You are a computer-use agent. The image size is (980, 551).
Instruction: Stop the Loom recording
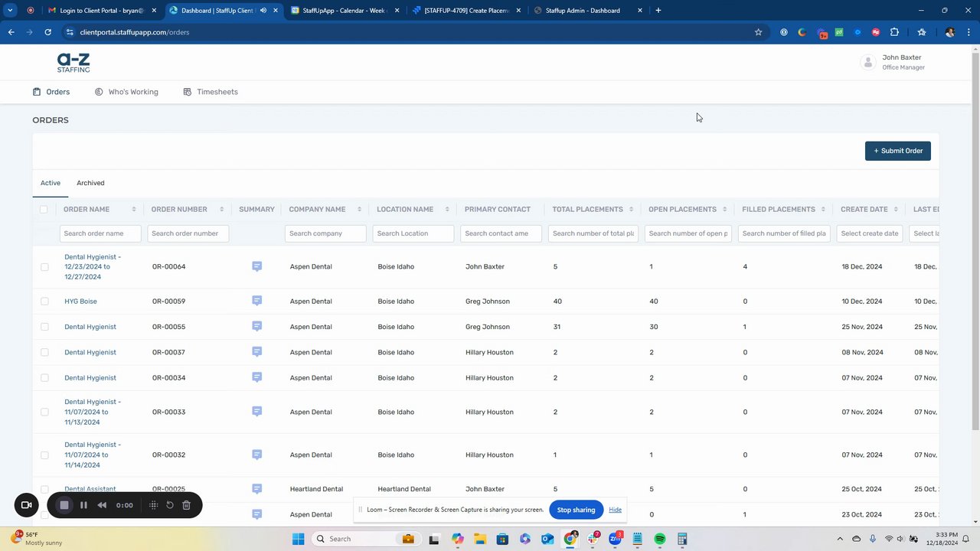pos(64,505)
